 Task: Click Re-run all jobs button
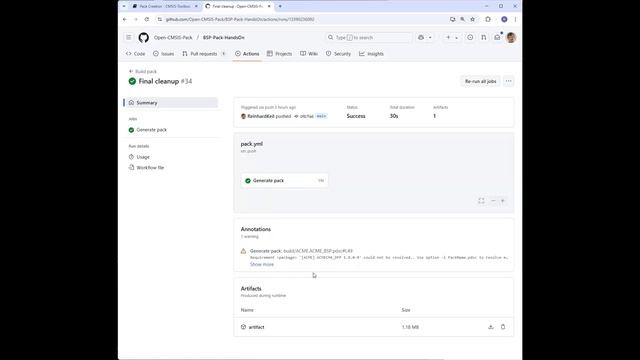(x=480, y=81)
